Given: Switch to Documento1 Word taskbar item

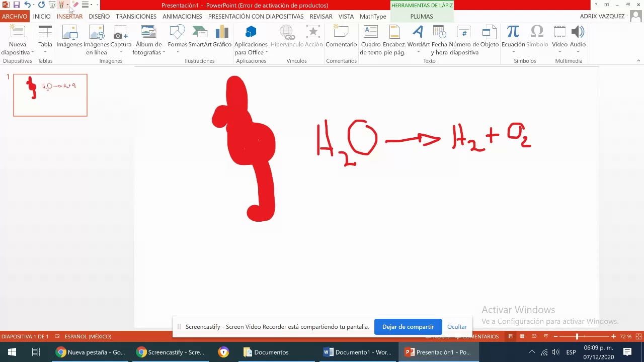Looking at the screenshot, I should pos(358,352).
